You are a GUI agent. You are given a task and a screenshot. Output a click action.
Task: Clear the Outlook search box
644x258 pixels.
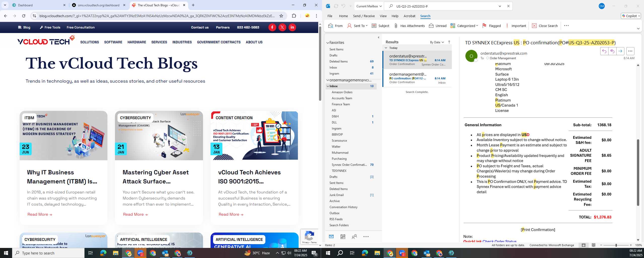(508, 6)
